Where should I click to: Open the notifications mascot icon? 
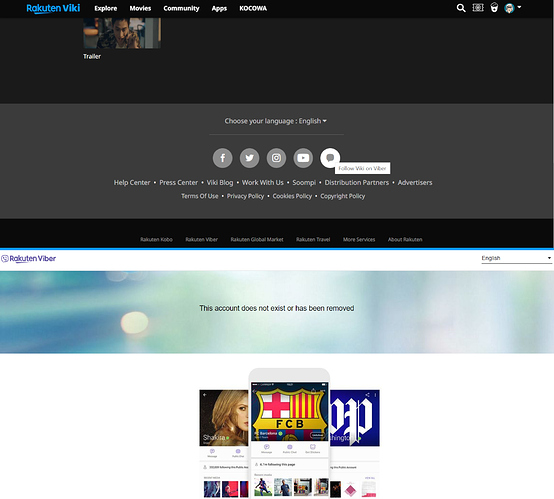pos(494,7)
